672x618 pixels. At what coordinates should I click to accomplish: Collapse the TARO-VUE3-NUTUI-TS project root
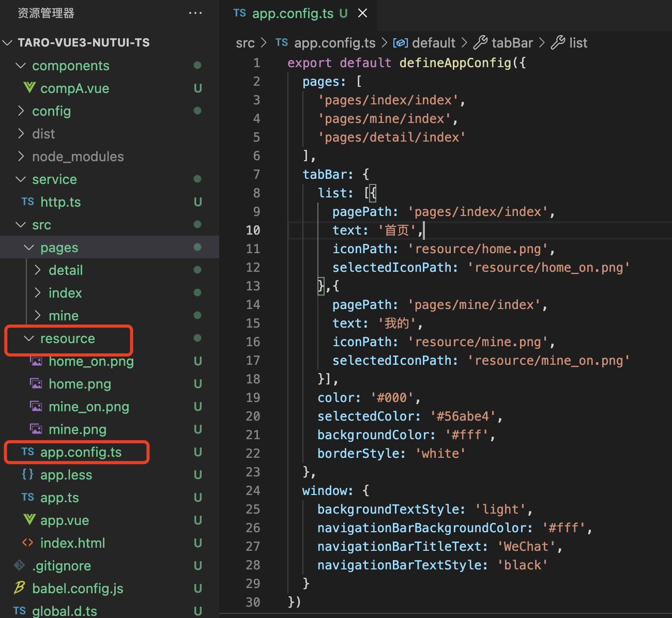7,42
